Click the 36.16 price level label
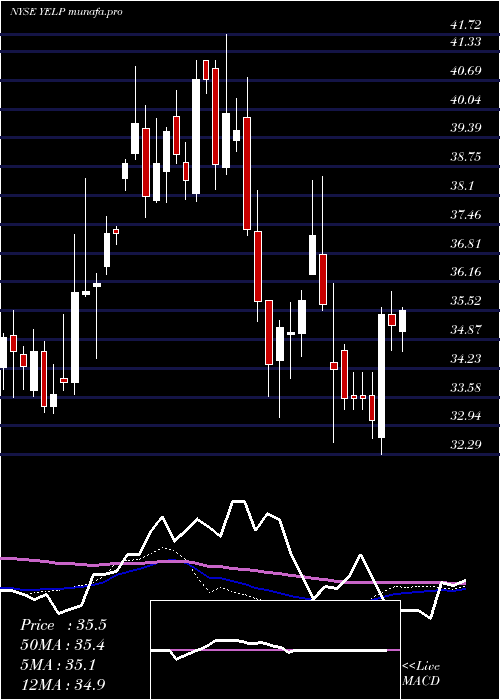The width and height of the screenshot is (500, 700). (x=466, y=272)
